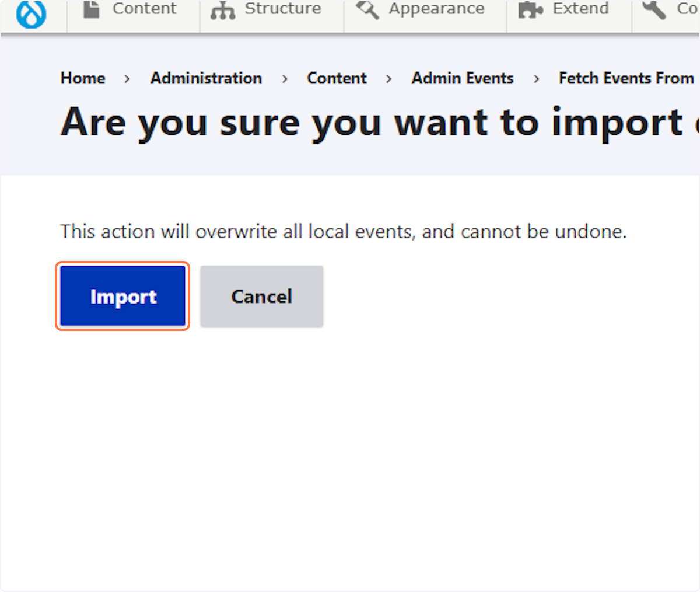Open Content from the breadcrumb trail
700x592 pixels.
pos(337,78)
